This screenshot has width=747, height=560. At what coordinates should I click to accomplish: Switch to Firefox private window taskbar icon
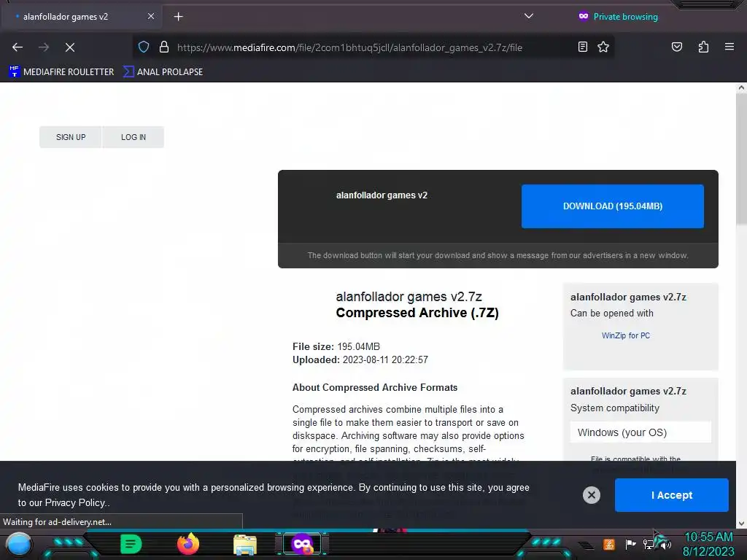click(303, 544)
